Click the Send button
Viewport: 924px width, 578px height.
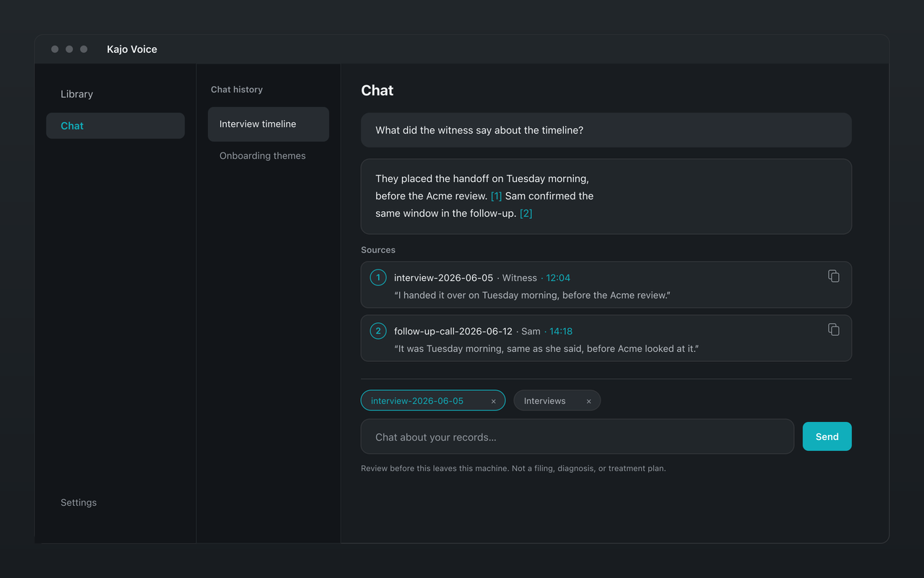click(827, 436)
